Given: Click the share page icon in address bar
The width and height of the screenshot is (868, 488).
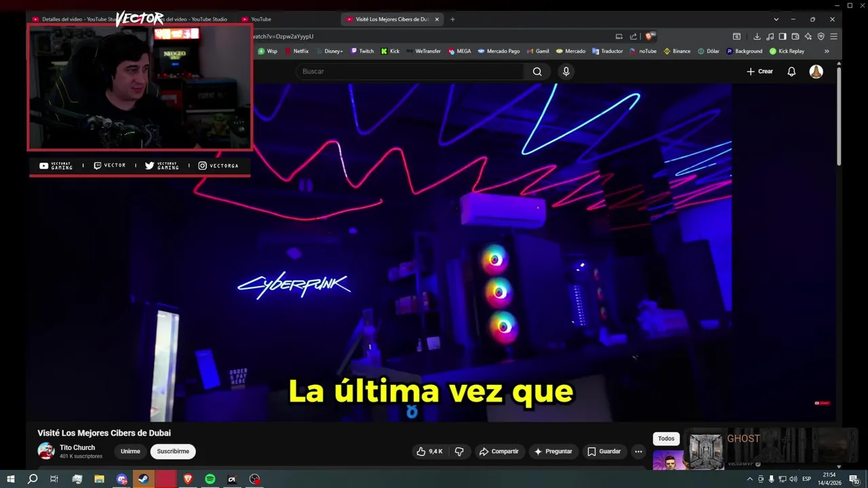Looking at the screenshot, I should [x=633, y=36].
